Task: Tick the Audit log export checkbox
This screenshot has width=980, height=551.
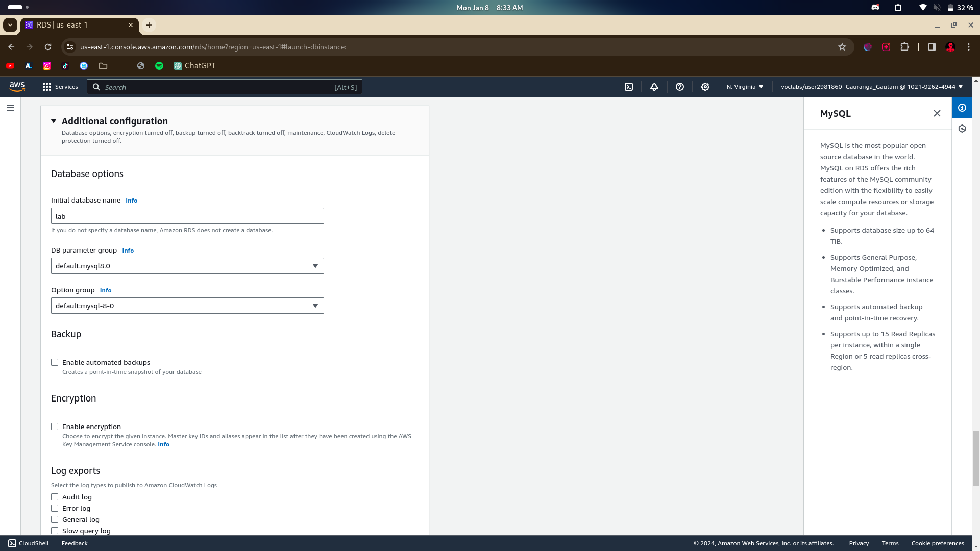Action: click(55, 497)
